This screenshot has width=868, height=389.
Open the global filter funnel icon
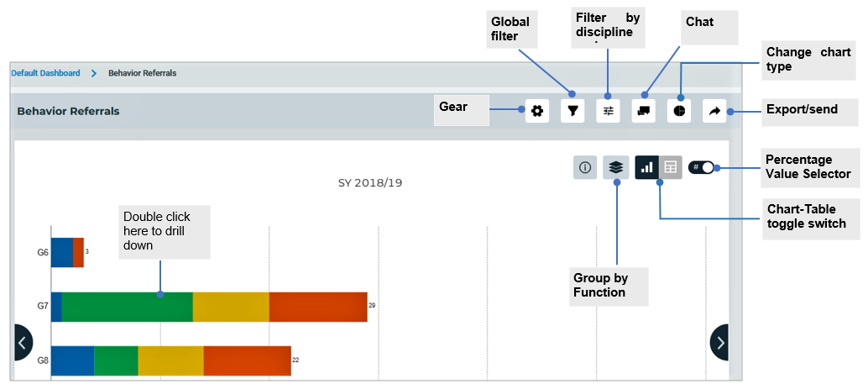pos(573,111)
